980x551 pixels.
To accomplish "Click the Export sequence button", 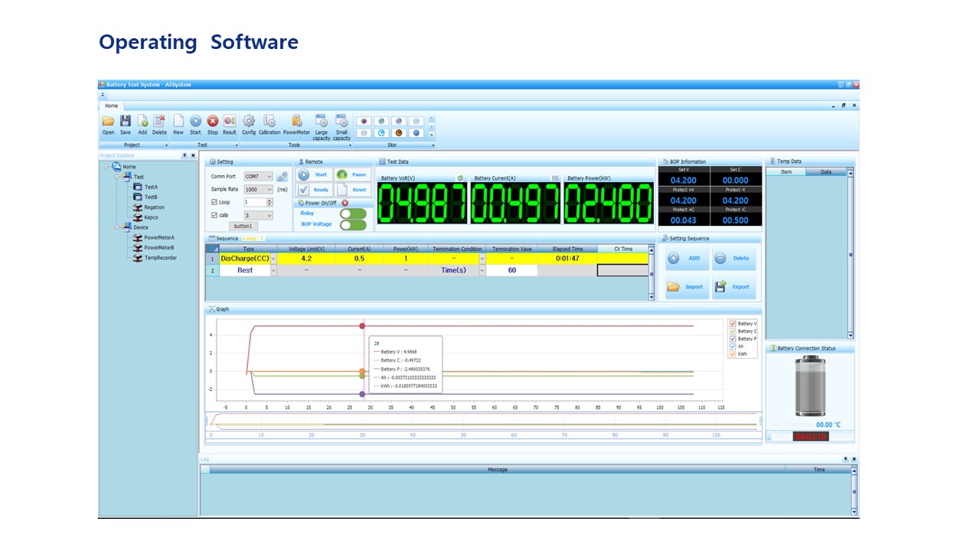I will 733,287.
